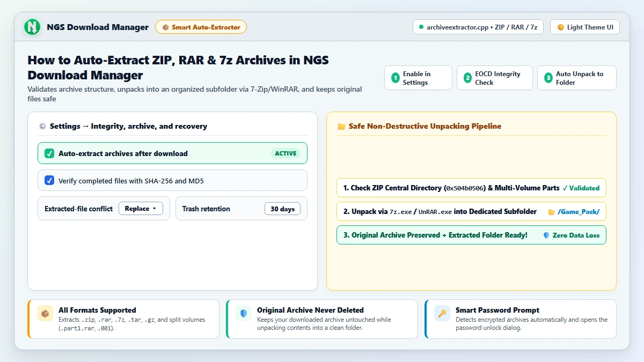644x362 pixels.
Task: Click the shield icon next to Zero Data Loss
Action: click(546, 235)
